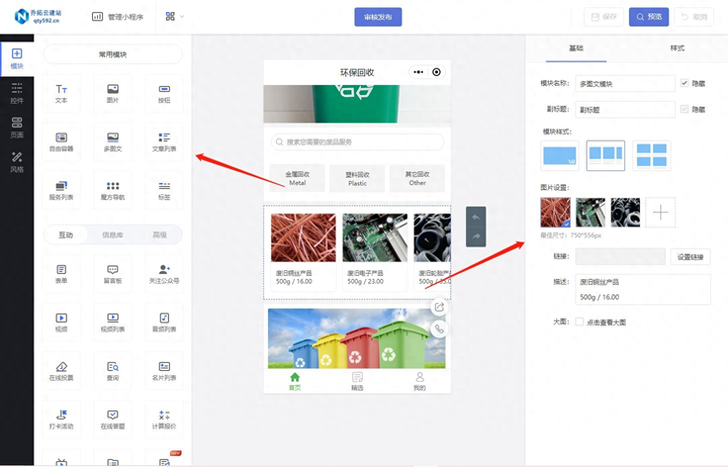Click the 审核发布 publish button
Viewport: 728px width, 467px height.
point(378,17)
